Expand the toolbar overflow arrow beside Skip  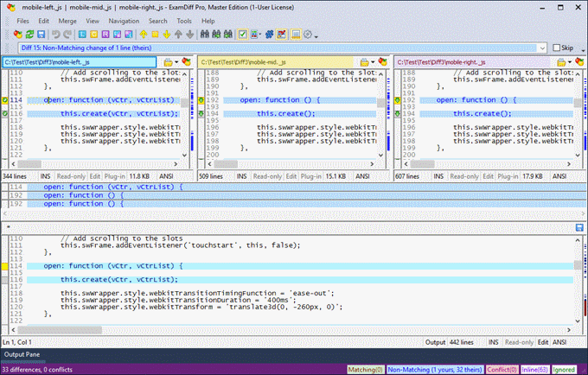(x=583, y=50)
